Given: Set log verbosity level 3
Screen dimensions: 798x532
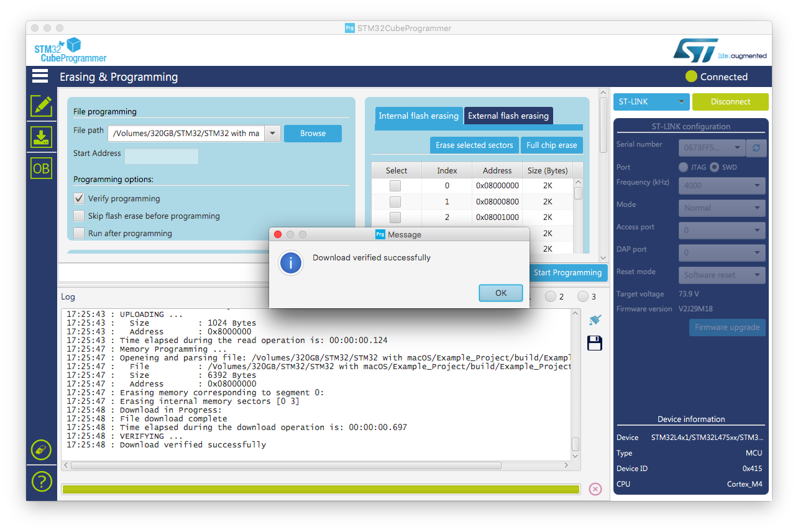Looking at the screenshot, I should point(582,296).
